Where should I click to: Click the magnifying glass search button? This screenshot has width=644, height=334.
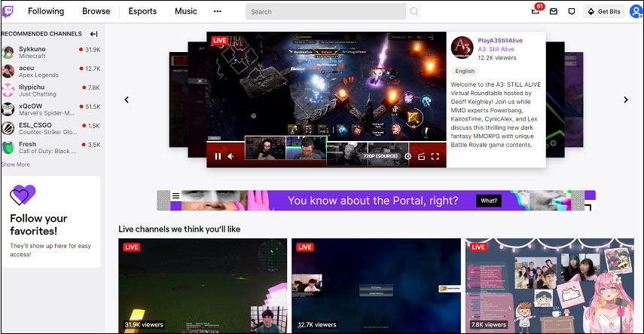coord(414,11)
